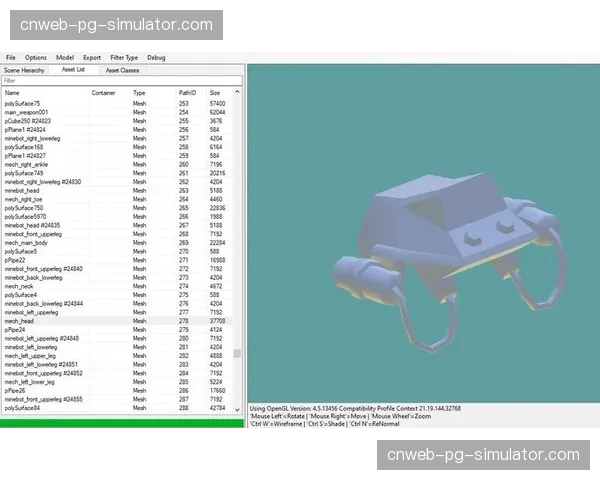Switch to the Asset Classes tab
This screenshot has height=480, width=600.
coord(122,70)
